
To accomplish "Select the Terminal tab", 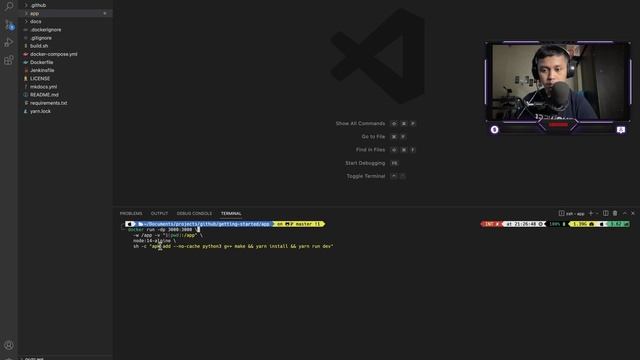I will (231, 213).
